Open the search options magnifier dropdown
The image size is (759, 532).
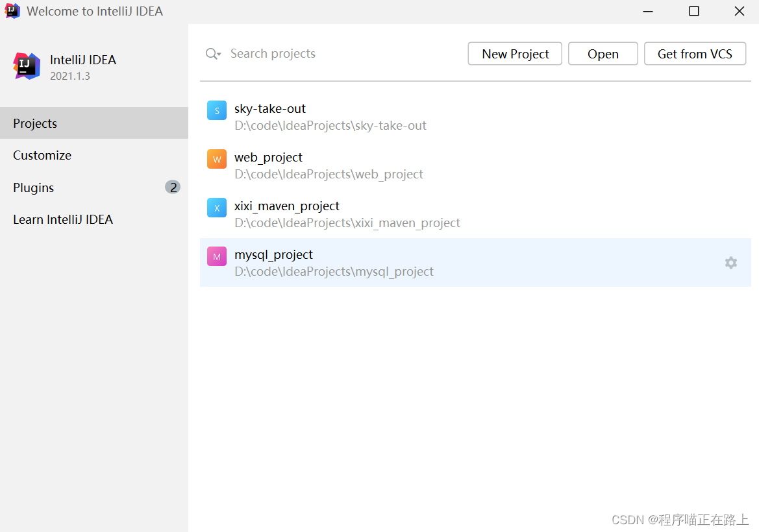(213, 54)
